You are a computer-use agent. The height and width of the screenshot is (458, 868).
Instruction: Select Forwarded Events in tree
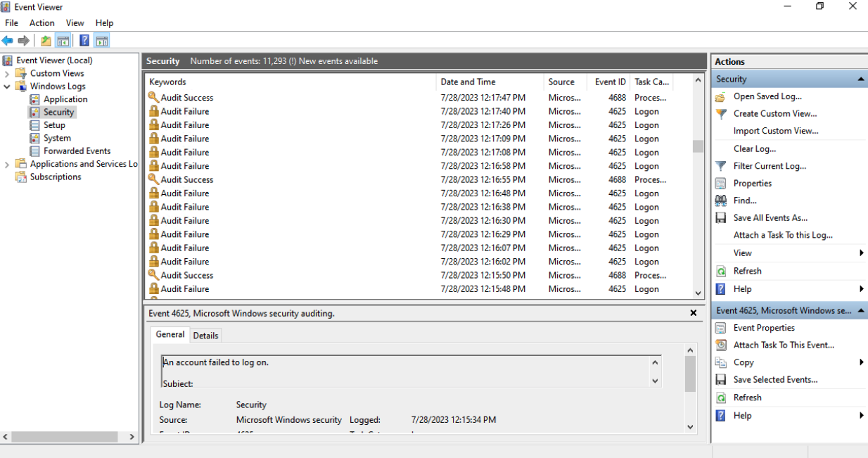[x=77, y=151]
